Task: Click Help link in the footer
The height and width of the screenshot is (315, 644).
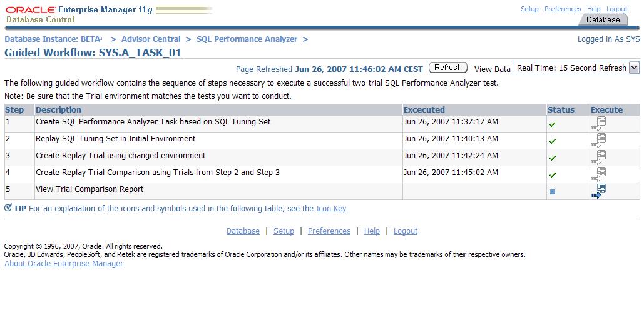Action: tap(372, 231)
